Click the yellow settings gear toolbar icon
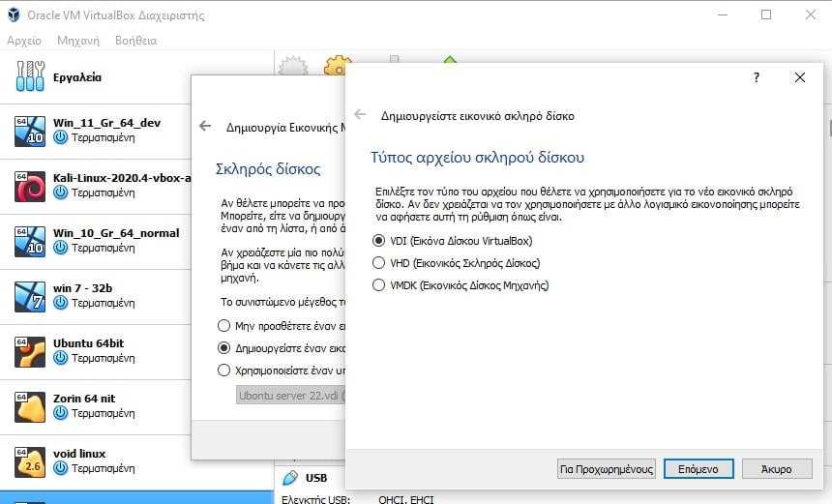The image size is (832, 504). click(x=338, y=66)
